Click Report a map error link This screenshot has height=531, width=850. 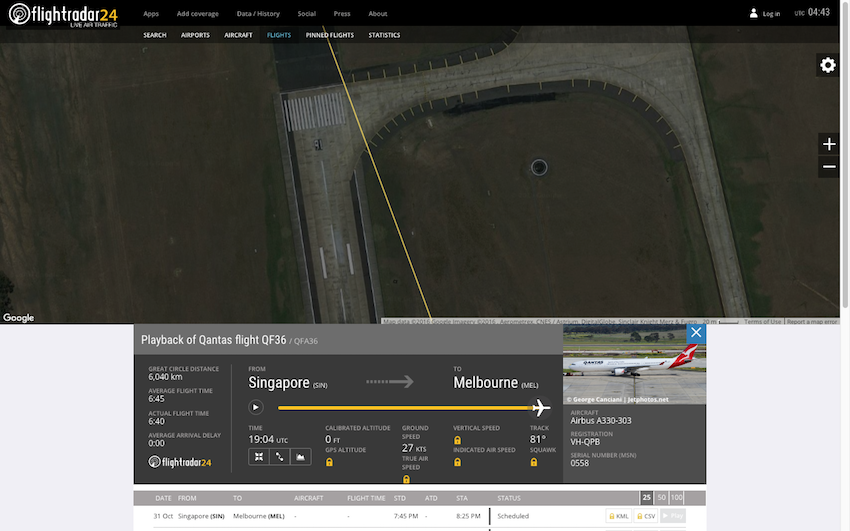pyautogui.click(x=812, y=321)
